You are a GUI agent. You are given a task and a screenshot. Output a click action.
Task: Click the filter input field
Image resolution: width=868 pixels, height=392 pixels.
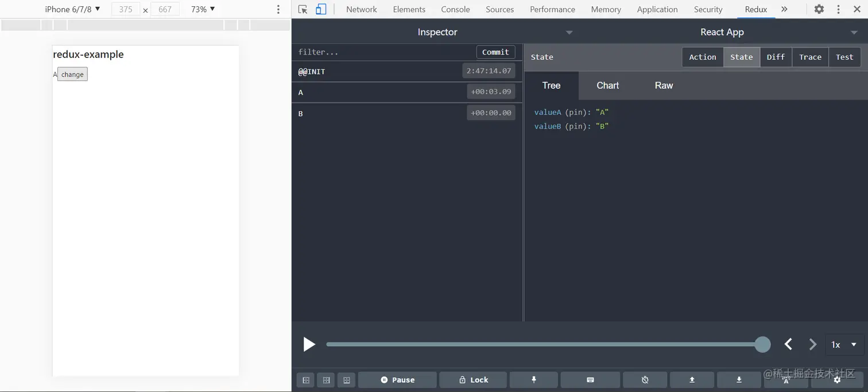click(x=385, y=52)
